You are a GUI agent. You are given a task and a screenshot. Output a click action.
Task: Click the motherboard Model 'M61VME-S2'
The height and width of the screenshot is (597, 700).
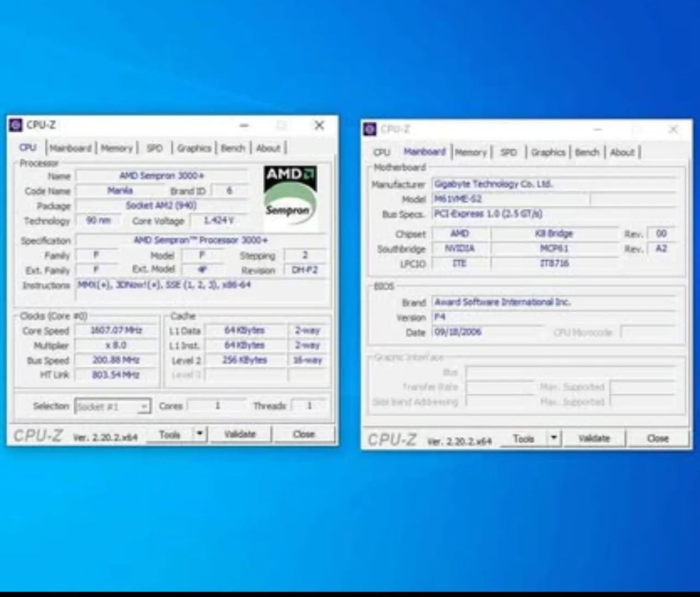(511, 199)
